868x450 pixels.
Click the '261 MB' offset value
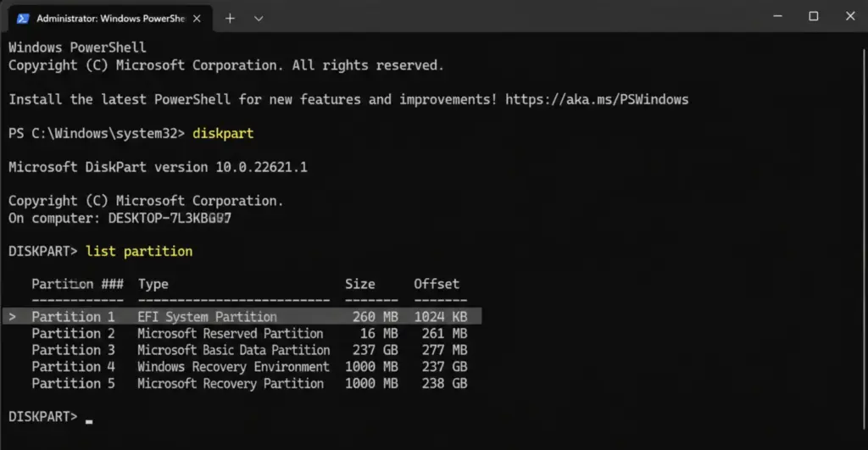pos(444,334)
